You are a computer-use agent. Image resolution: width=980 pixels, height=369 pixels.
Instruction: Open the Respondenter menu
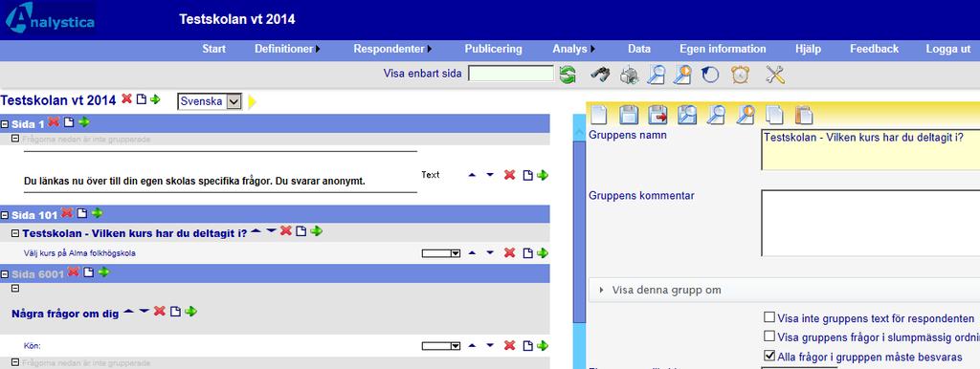click(x=392, y=49)
